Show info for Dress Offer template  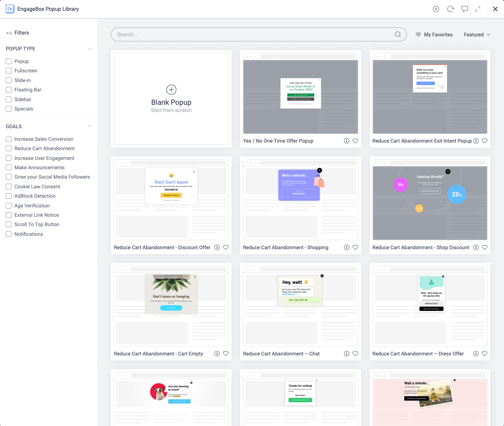476,354
